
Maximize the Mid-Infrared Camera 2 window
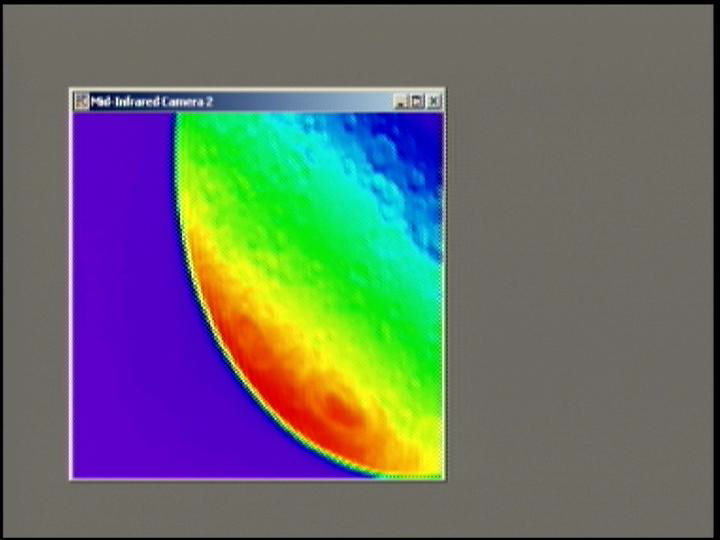pos(417,102)
